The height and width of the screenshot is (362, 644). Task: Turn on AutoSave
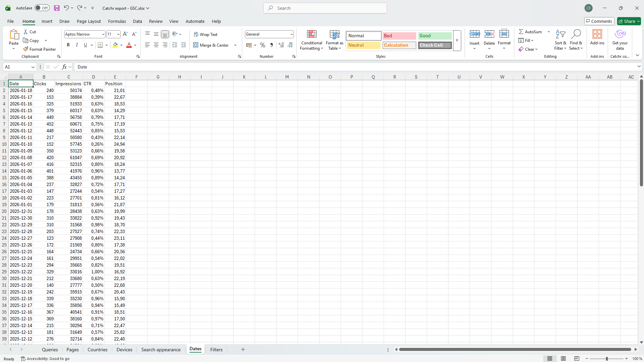tap(42, 8)
